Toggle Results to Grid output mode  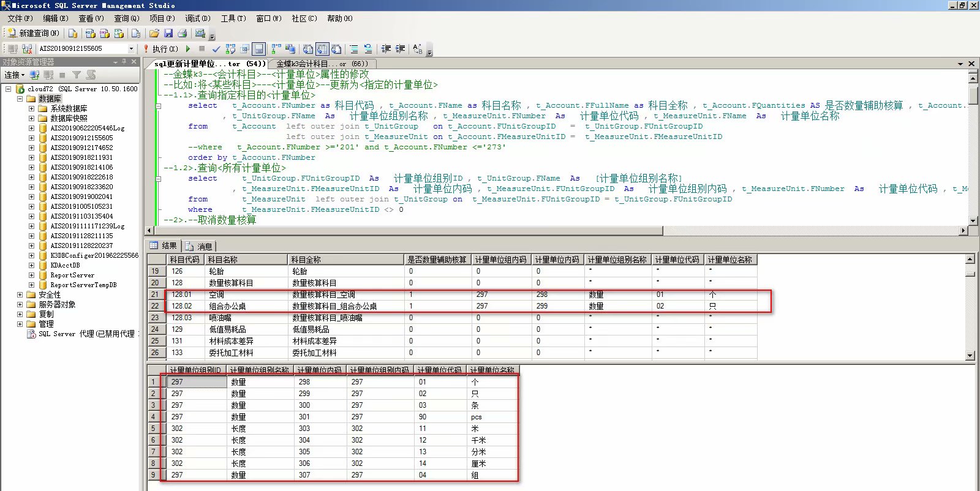[322, 48]
